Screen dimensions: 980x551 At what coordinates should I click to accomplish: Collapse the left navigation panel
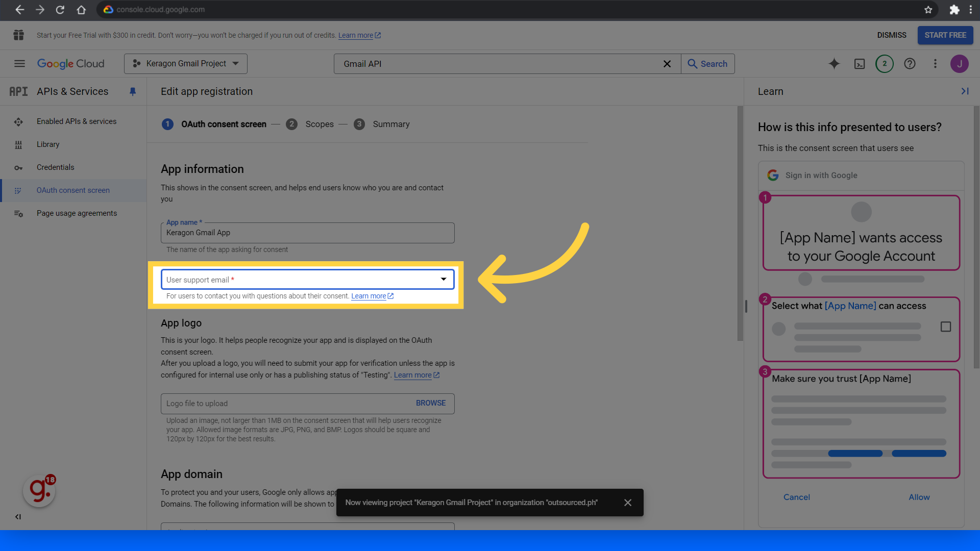point(18,517)
